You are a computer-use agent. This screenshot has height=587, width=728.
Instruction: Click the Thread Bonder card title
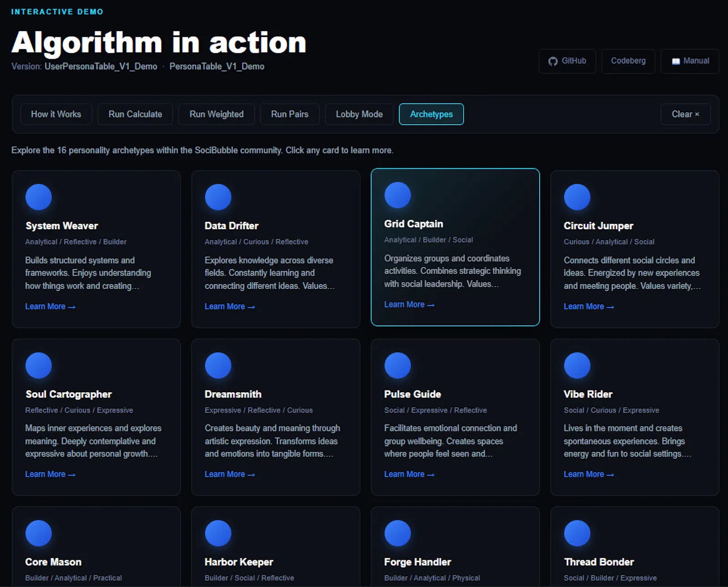click(x=599, y=562)
